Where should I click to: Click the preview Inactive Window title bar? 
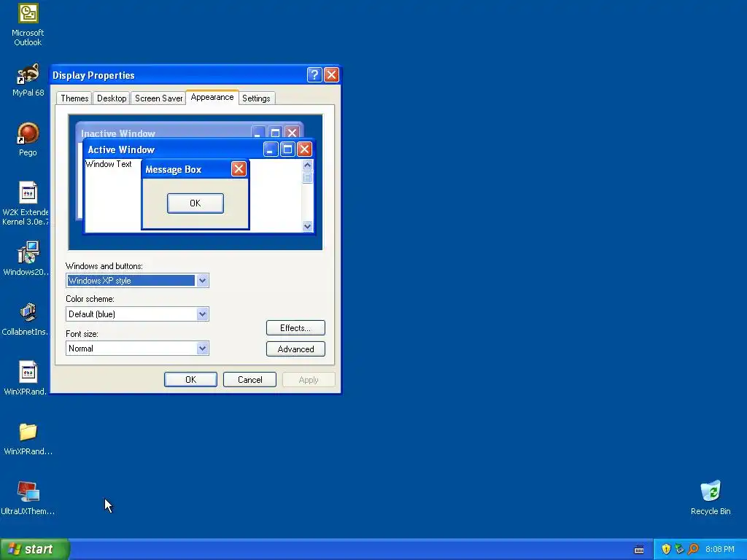190,131
